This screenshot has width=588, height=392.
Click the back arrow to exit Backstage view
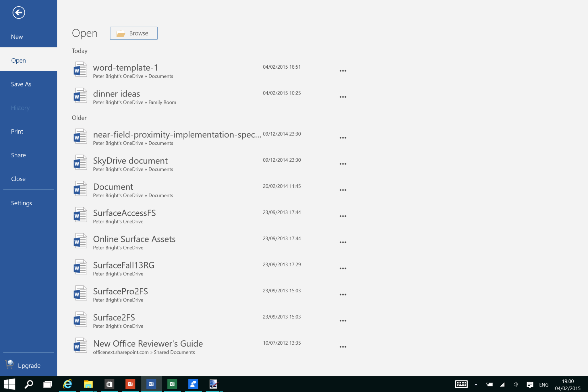click(19, 13)
